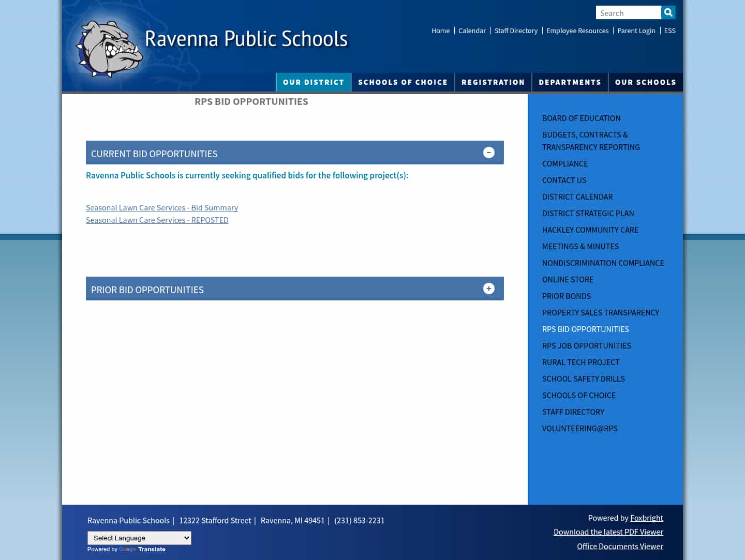Open Meetings & Minutes link
Screen dimensions: 745x560
tap(580, 247)
